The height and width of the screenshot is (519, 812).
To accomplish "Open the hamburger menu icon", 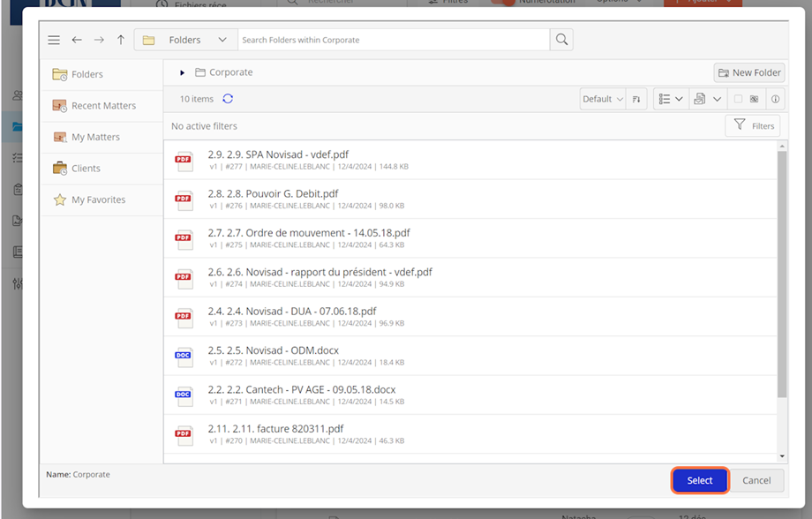I will pos(54,40).
